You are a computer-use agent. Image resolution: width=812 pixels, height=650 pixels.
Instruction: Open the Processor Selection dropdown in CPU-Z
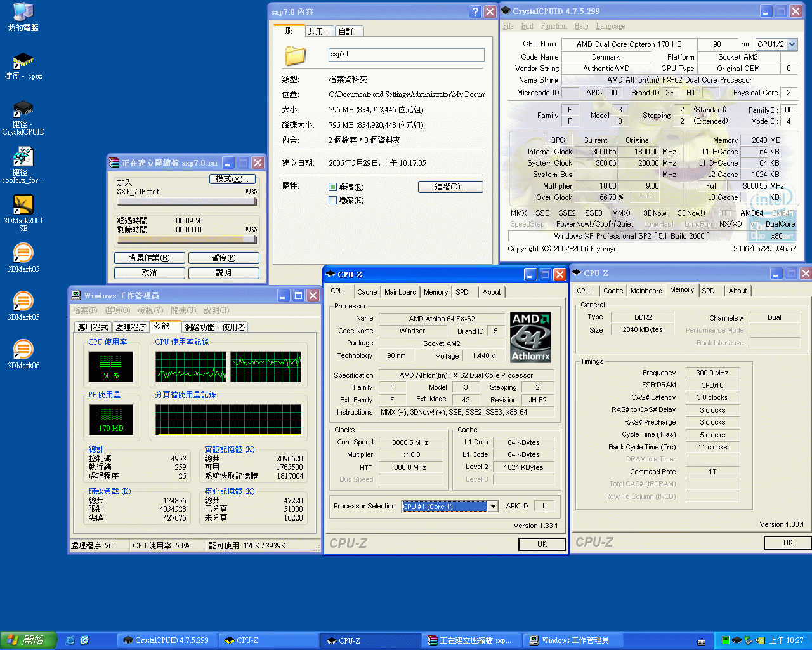[x=493, y=506]
